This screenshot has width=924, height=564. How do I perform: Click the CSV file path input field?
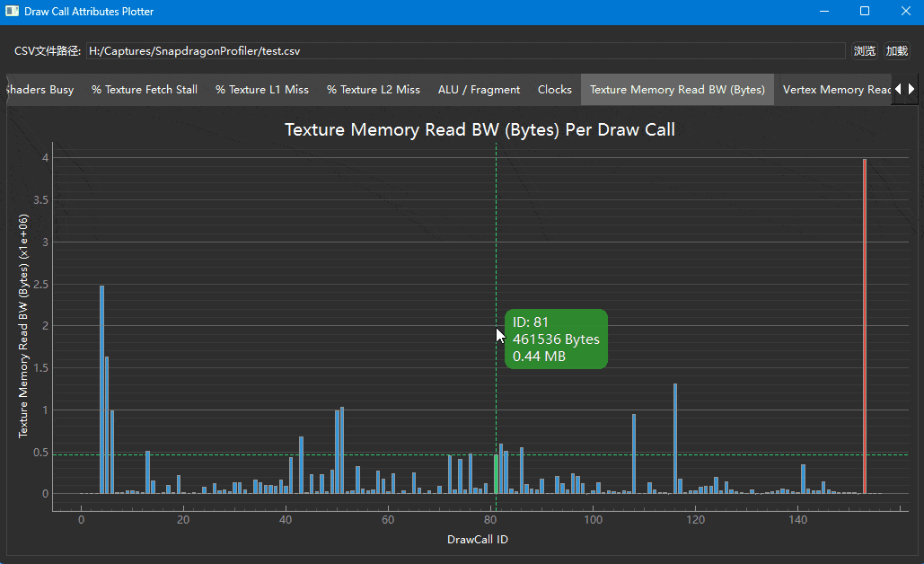(x=465, y=50)
